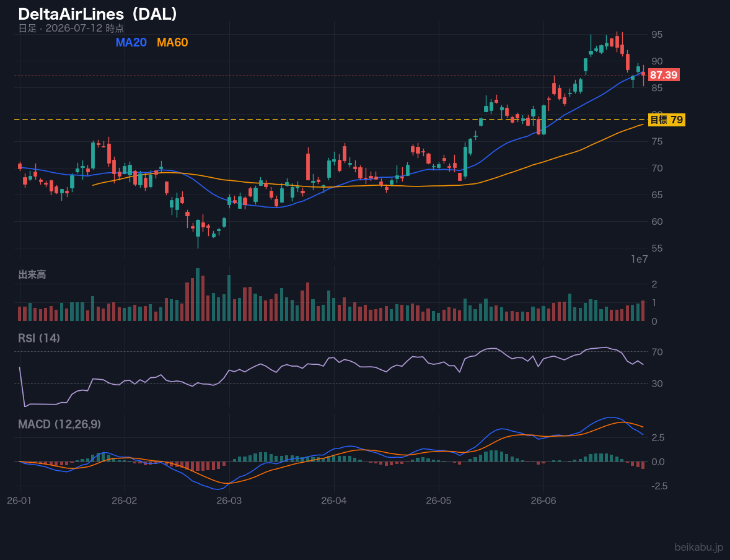Click the target price label 目標 79
The image size is (730, 560).
pos(667,120)
